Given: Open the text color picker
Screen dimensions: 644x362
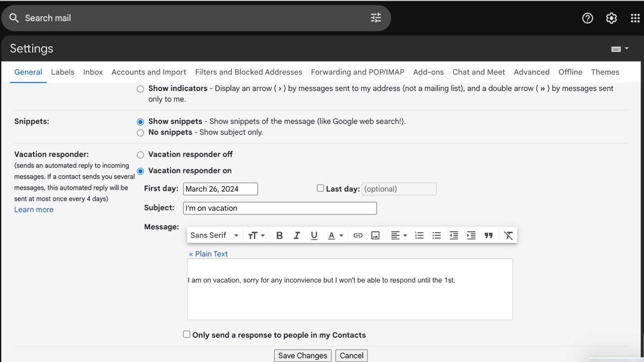Looking at the screenshot, I should pyautogui.click(x=335, y=235).
